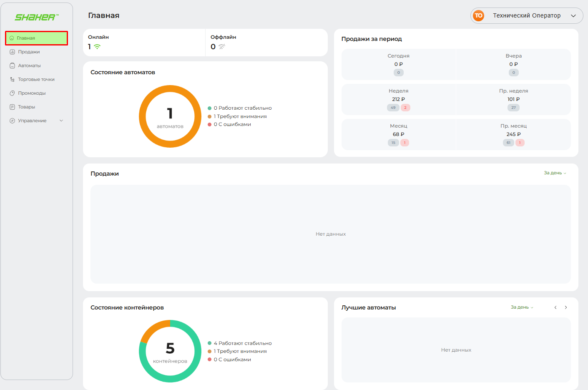Viewport: 588px width, 390px height.
Task: Open the Технический Оператор profile dropdown
Action: (573, 16)
